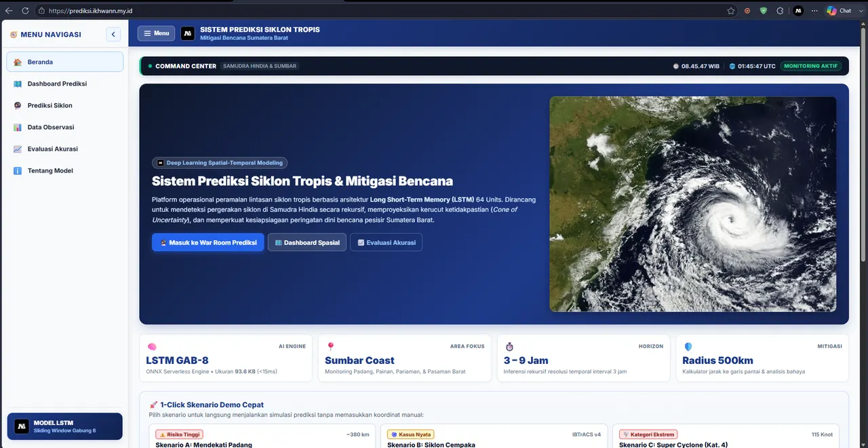Click the Data Observasi chart icon

tap(18, 127)
